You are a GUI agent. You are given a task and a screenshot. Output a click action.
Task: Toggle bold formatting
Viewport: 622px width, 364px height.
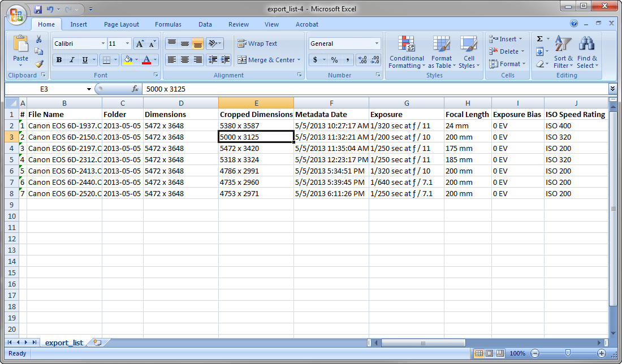coord(59,59)
